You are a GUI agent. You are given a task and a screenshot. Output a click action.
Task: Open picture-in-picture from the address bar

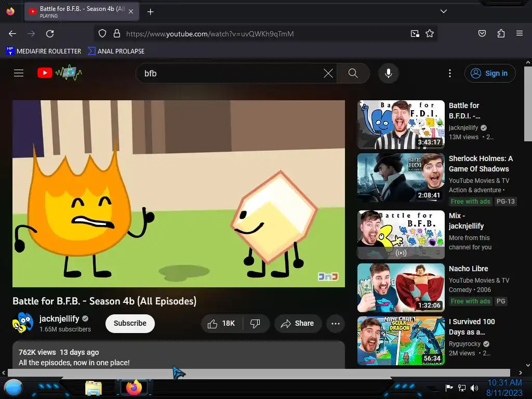point(415,34)
